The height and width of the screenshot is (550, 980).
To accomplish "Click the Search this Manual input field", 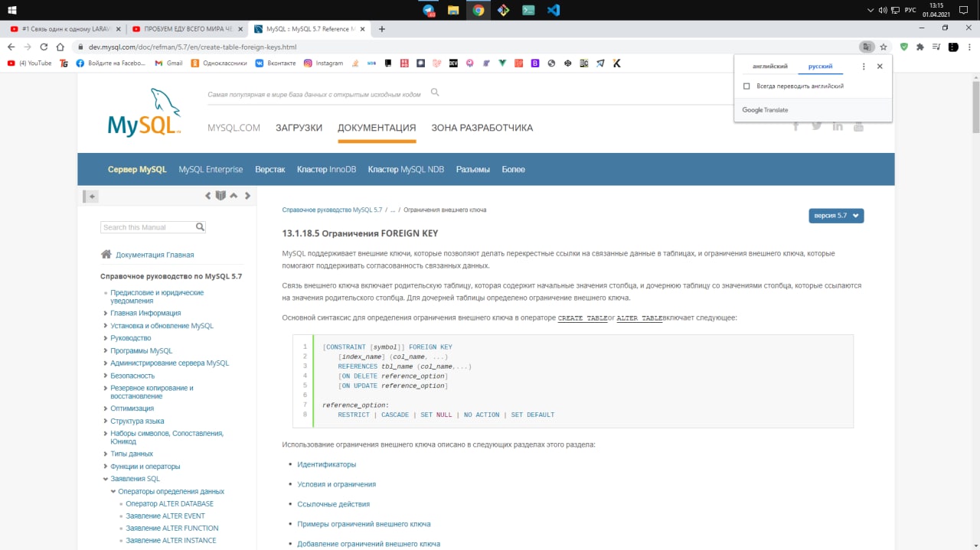I will (147, 227).
